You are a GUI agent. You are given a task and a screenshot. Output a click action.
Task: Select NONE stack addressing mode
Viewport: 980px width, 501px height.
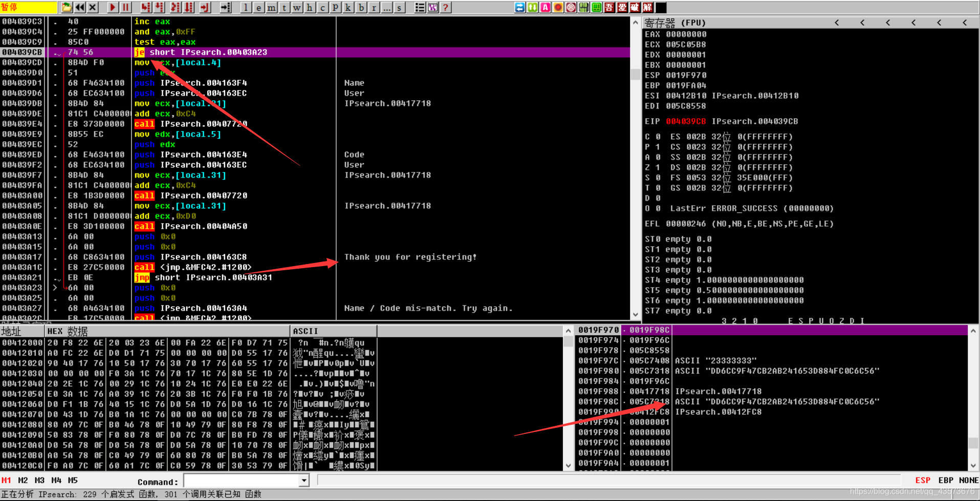969,480
